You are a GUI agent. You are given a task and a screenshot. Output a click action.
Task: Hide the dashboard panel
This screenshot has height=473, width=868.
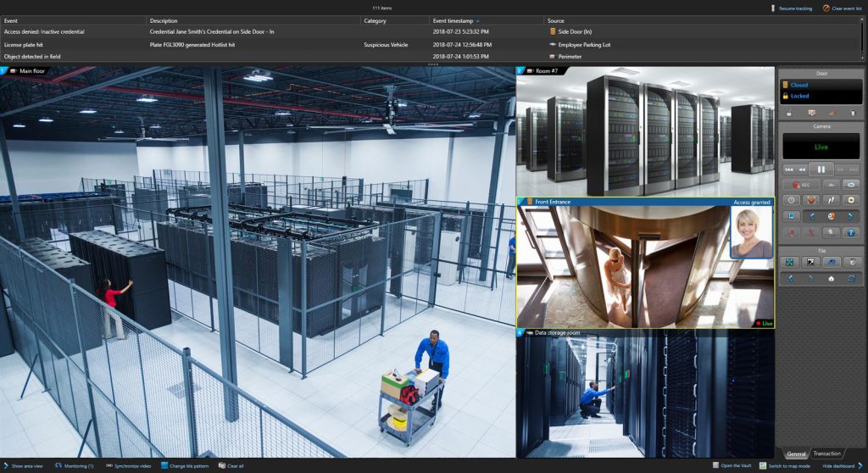[841, 465]
